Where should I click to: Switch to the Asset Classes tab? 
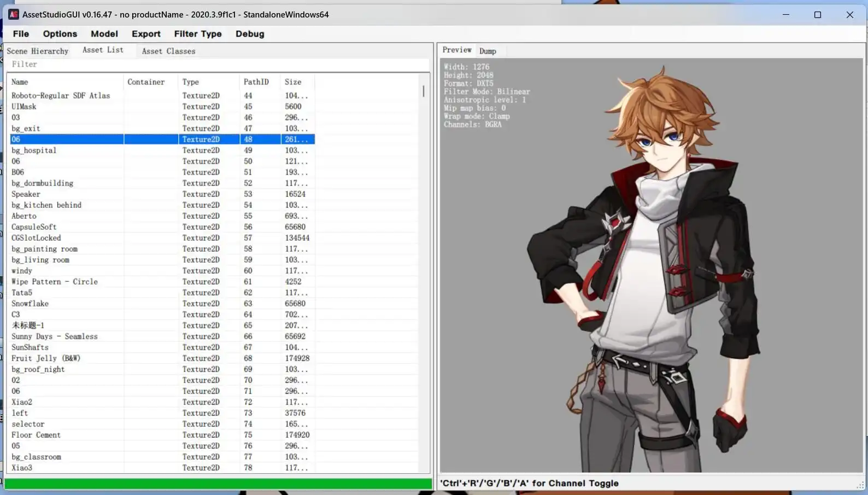pyautogui.click(x=168, y=51)
